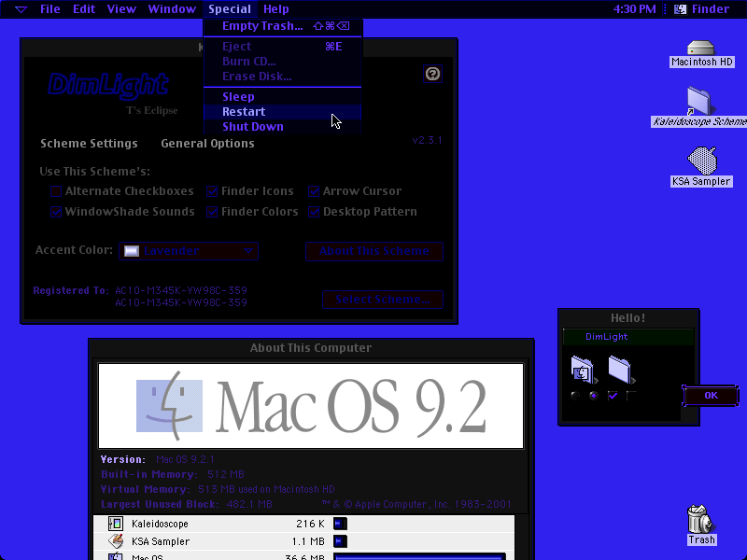Click the About This Scheme button
Screen dimensions: 747x560
(374, 251)
